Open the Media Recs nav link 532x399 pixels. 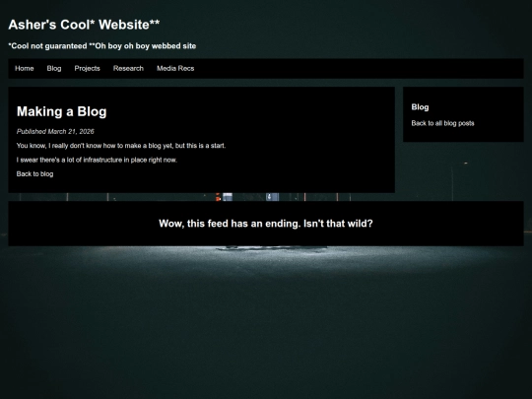click(175, 69)
